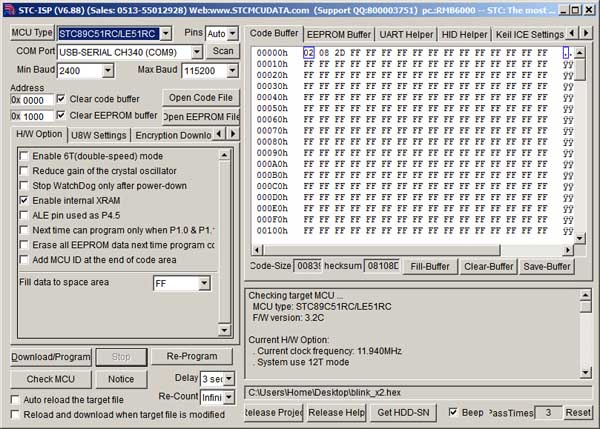Image resolution: width=600 pixels, height=429 pixels.
Task: Enable 6T double-speed mode
Action: tap(24, 156)
